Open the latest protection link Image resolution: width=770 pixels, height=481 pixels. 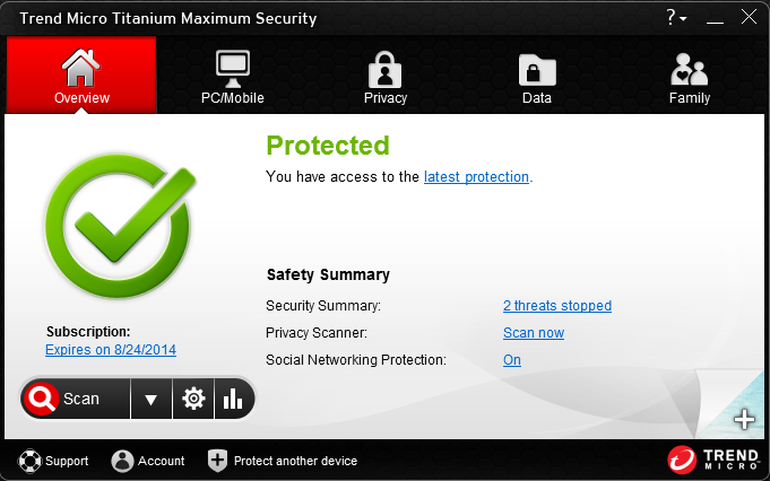(476, 177)
